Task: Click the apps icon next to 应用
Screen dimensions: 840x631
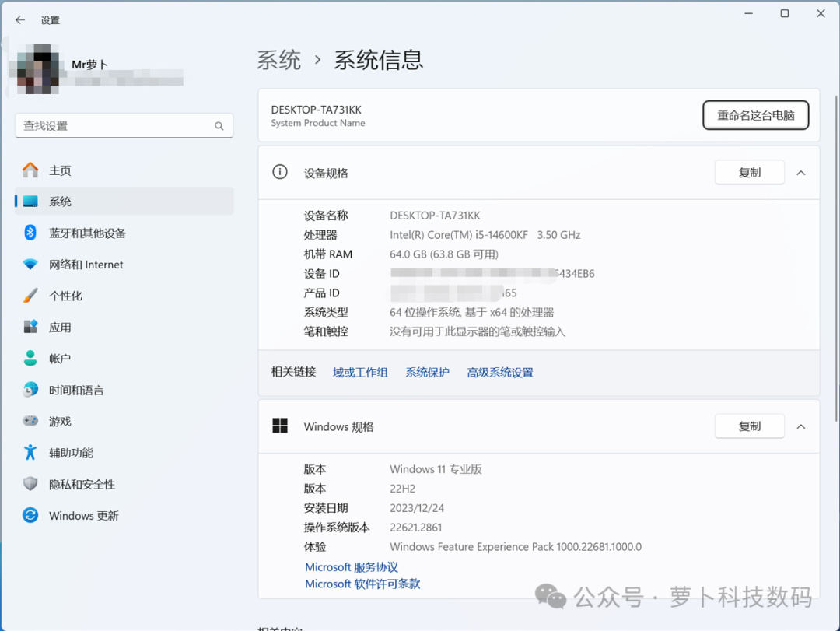Action: pos(30,327)
